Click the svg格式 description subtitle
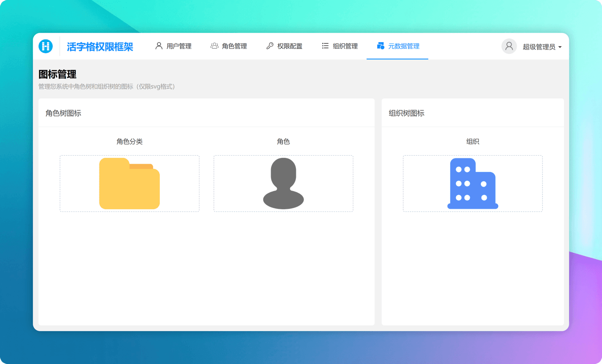Viewport: 602px width, 364px height. point(107,86)
